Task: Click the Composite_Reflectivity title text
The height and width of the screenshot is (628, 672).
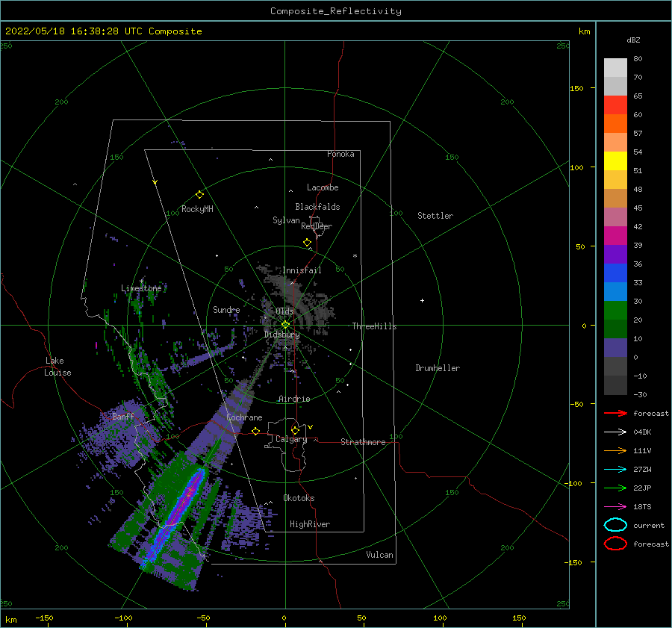Action: tap(336, 11)
